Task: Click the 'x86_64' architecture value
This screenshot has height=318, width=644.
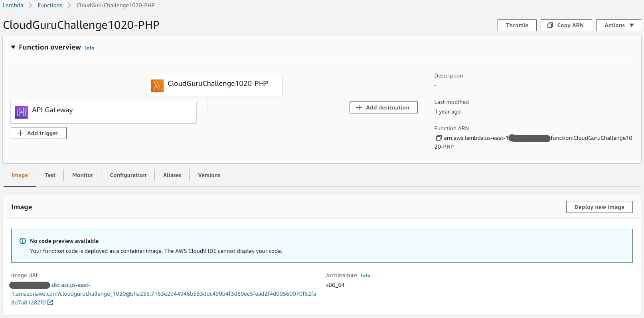Action: coord(335,285)
